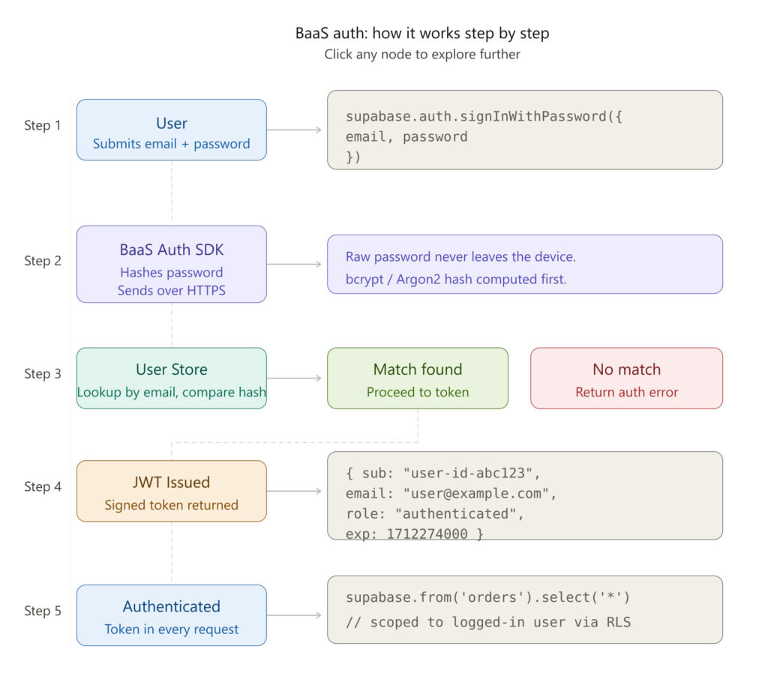The height and width of the screenshot is (700, 768).
Task: Click the Step 1 label
Action: (x=43, y=125)
